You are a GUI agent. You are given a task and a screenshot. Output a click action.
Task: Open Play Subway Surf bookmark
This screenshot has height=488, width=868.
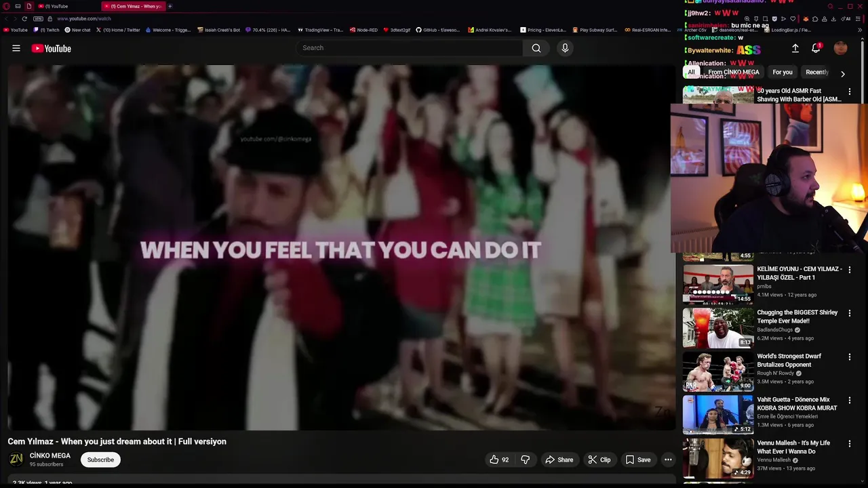[595, 30]
